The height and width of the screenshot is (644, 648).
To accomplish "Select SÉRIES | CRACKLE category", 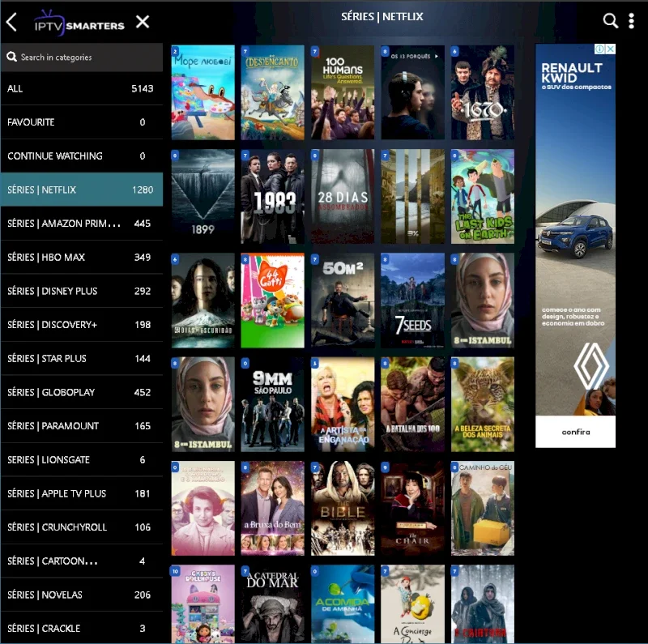I will (82, 629).
